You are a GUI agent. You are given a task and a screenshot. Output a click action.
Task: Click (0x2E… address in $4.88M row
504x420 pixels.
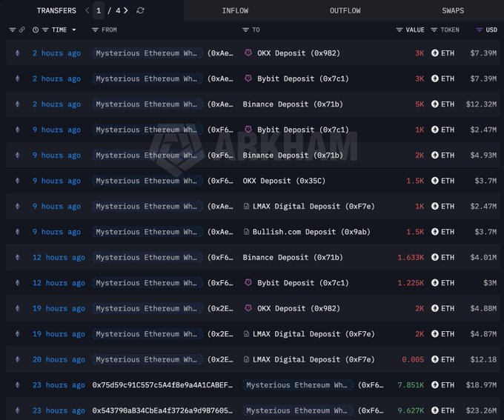pos(220,308)
